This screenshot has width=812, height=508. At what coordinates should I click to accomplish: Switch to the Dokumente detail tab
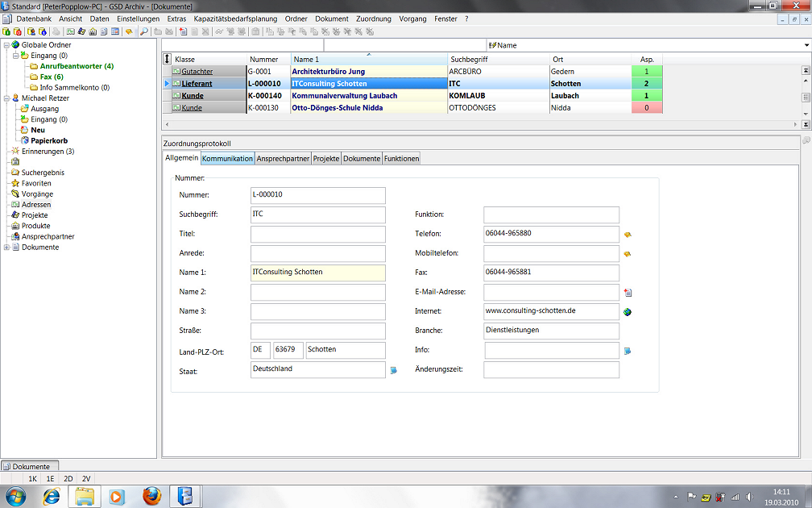(362, 159)
